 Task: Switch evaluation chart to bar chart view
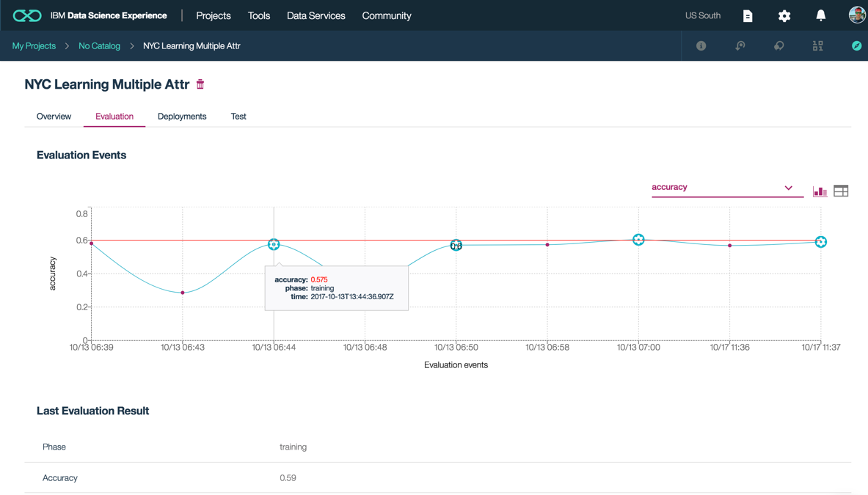820,190
